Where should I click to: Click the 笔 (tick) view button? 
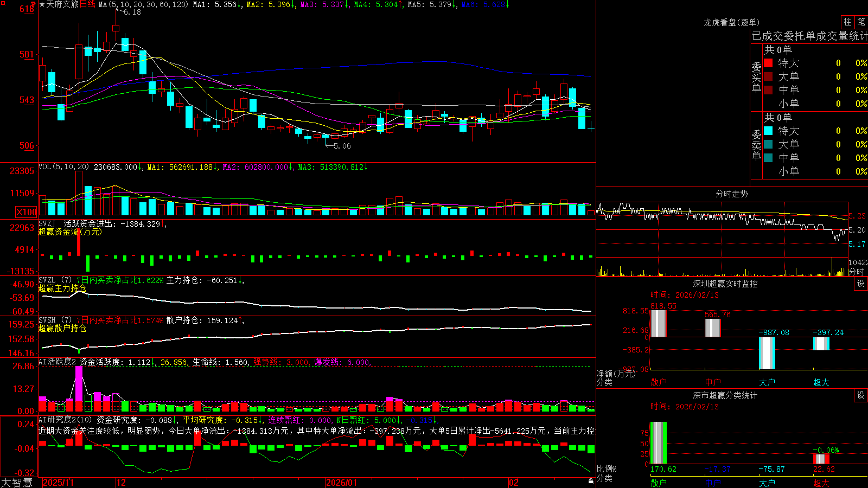861,22
